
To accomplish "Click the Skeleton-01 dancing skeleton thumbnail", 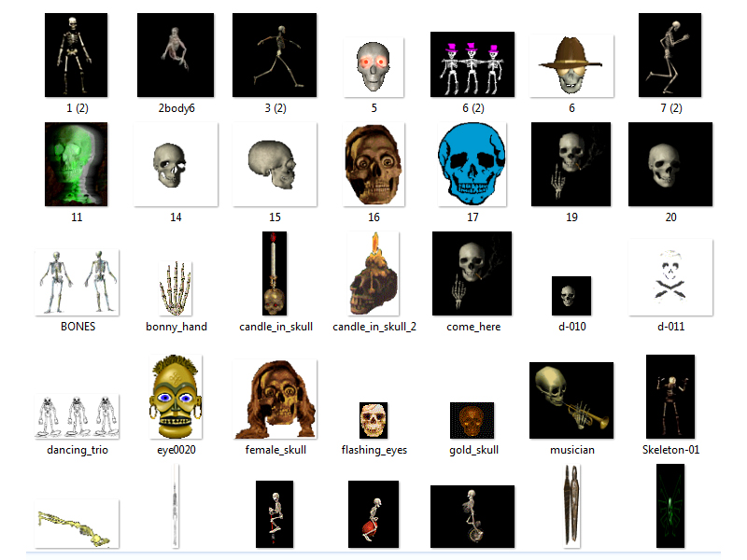I will click(x=670, y=397).
